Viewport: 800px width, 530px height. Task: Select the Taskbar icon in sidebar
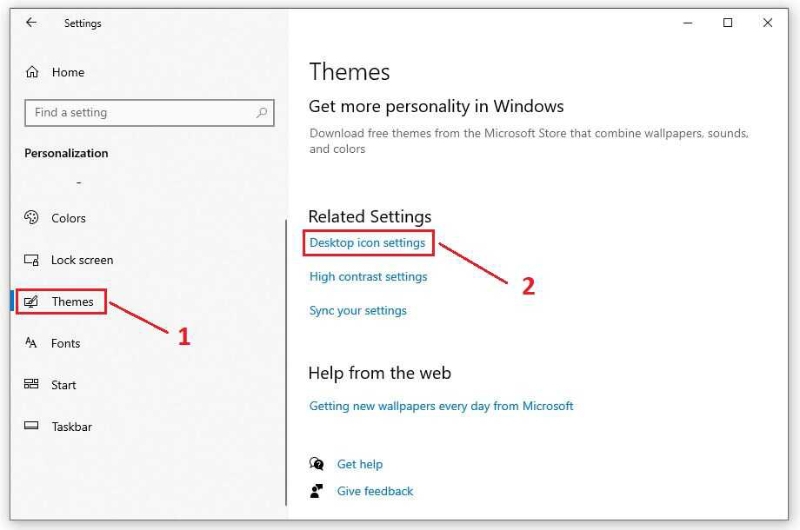[x=31, y=425]
